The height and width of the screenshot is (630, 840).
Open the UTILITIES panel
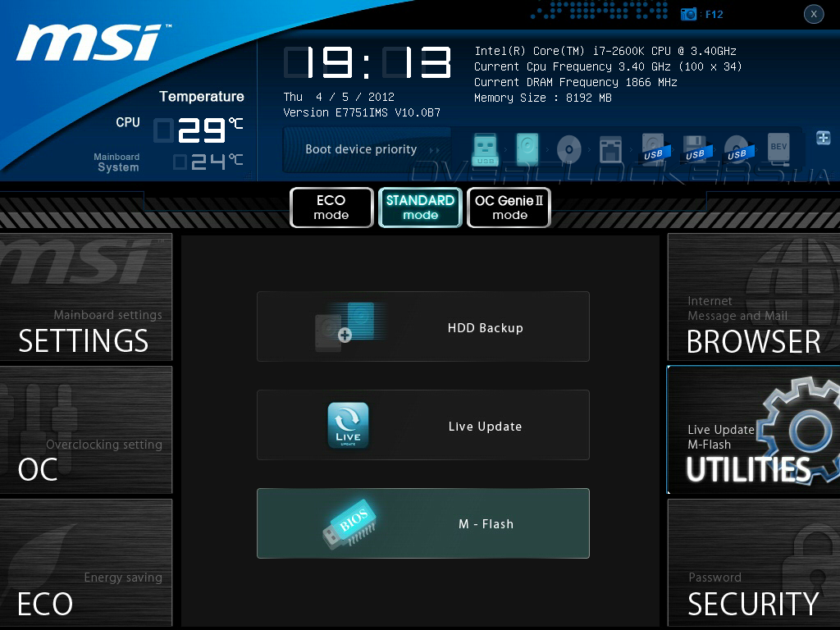[754, 430]
